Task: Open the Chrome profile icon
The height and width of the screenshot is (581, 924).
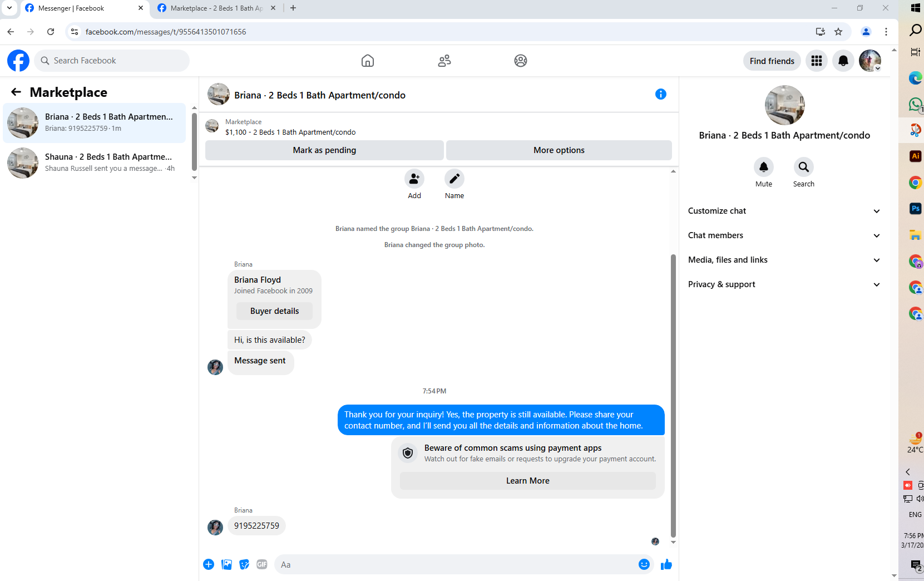Action: [866, 32]
